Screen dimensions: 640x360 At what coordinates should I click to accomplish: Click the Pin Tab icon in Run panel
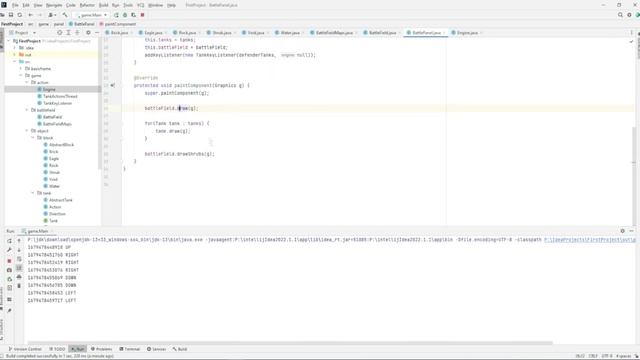pos(9,311)
